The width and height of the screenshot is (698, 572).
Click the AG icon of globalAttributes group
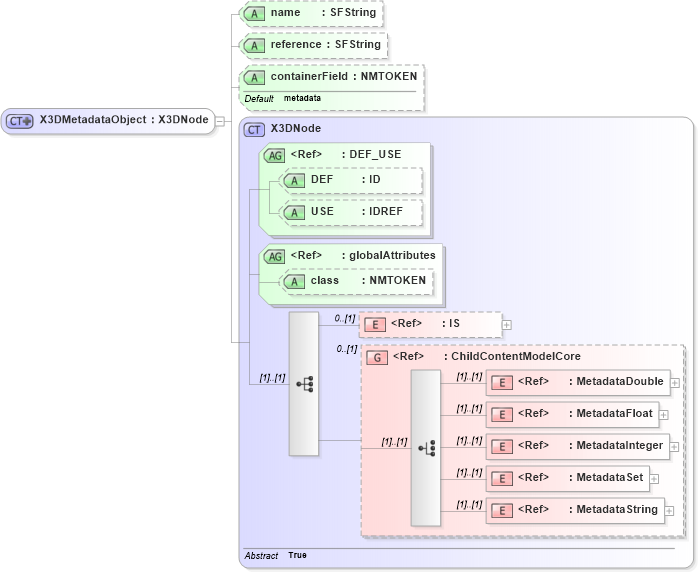pyautogui.click(x=274, y=256)
